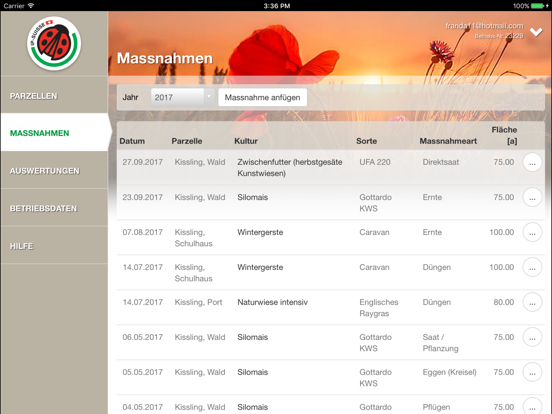
Task: Click Caravan in the 14.07.2017 Wintergerste row
Action: pyautogui.click(x=374, y=267)
